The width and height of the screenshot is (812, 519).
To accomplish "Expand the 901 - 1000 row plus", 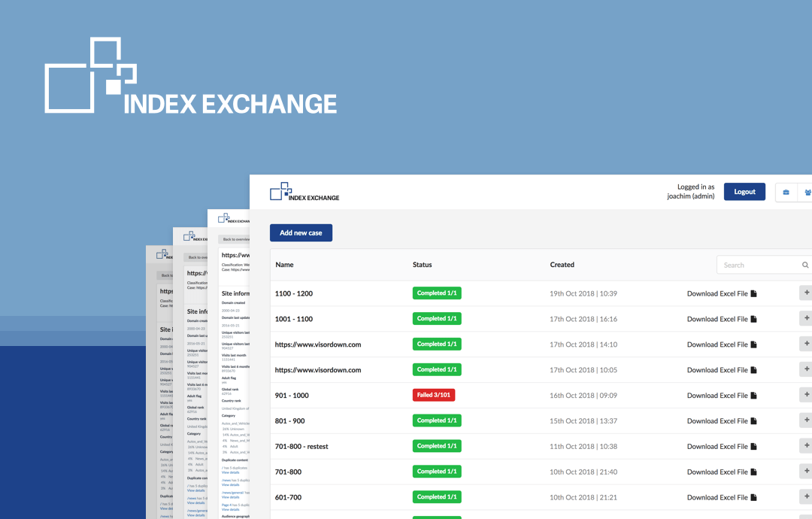I will (806, 394).
